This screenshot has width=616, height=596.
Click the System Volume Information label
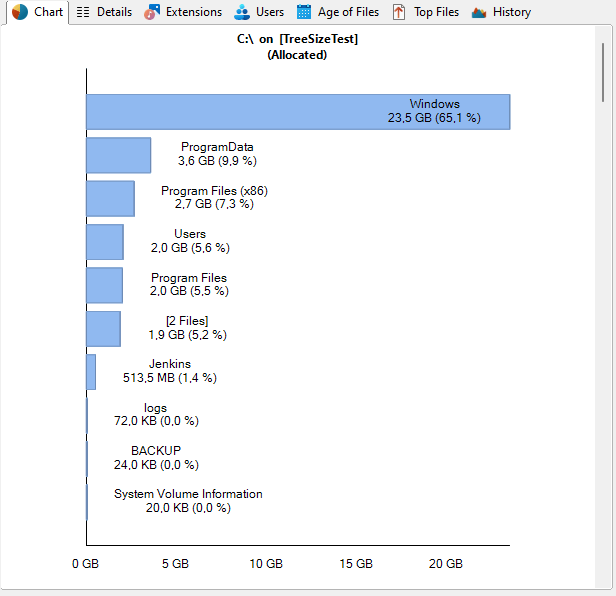coord(188,494)
